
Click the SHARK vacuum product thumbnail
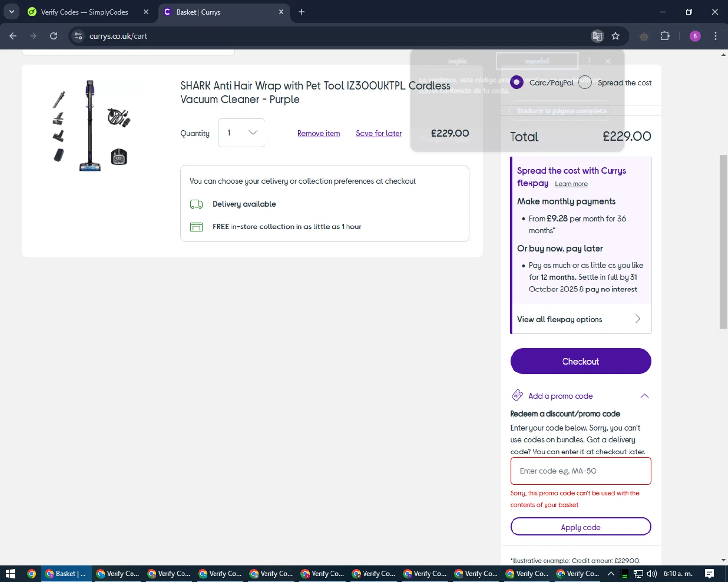(91, 126)
